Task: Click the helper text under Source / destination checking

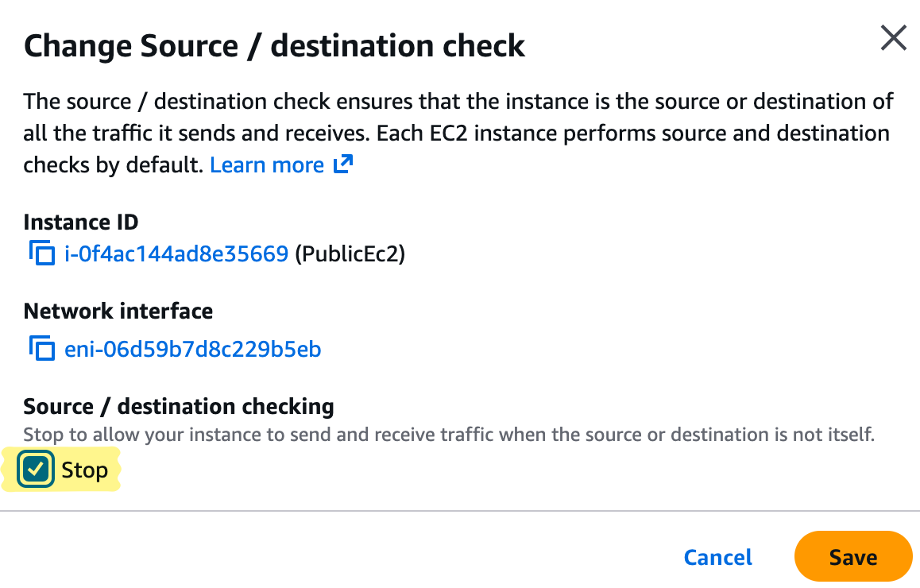Action: click(448, 435)
